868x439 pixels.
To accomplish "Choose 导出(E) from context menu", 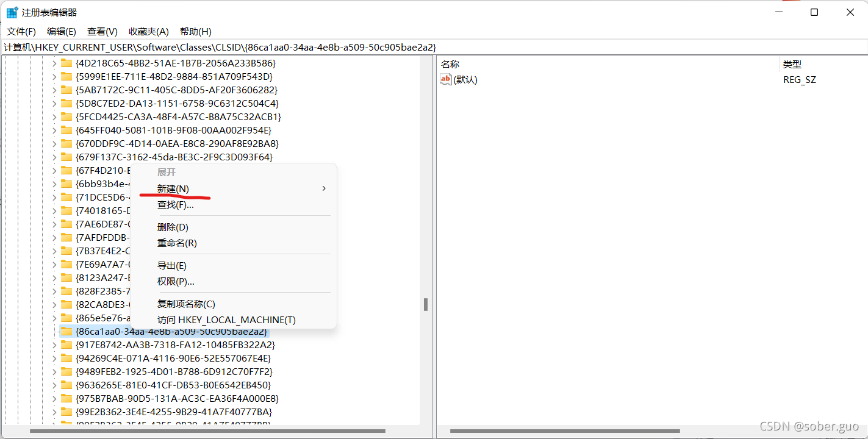I will pos(234,265).
